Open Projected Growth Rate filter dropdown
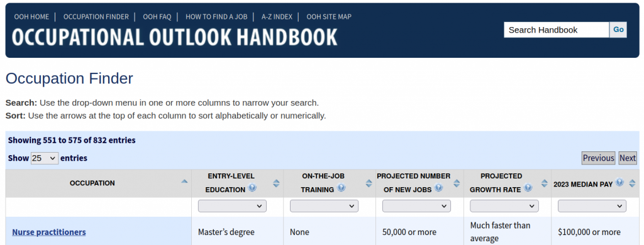This screenshot has width=644, height=245. point(504,206)
